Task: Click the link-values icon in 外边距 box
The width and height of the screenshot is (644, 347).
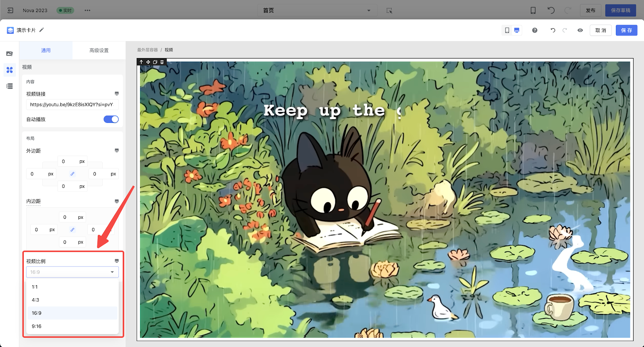Action: (x=72, y=174)
